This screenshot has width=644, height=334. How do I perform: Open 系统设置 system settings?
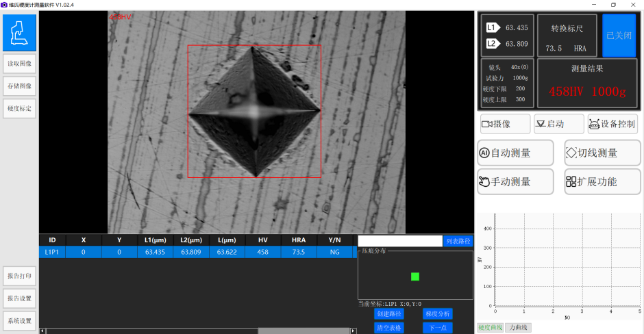pos(19,321)
